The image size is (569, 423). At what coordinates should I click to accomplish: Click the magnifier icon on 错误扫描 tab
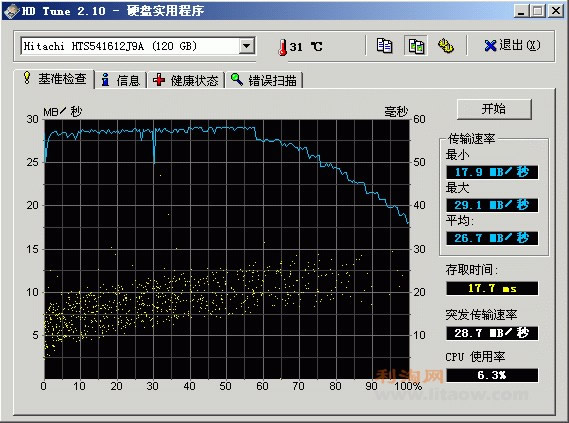[237, 79]
